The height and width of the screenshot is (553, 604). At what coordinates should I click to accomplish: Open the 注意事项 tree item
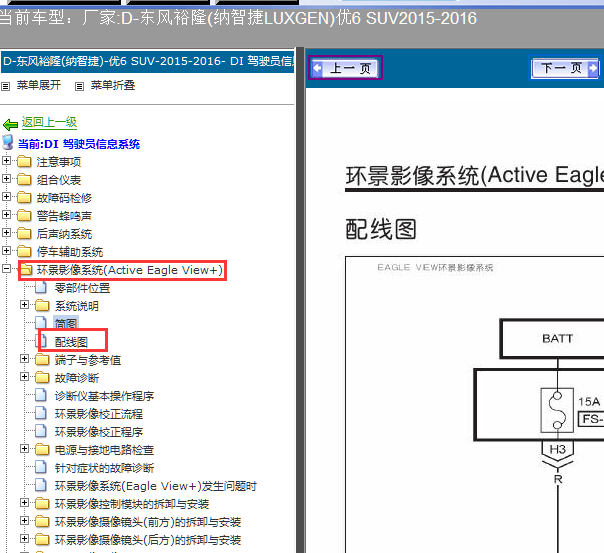tap(59, 162)
